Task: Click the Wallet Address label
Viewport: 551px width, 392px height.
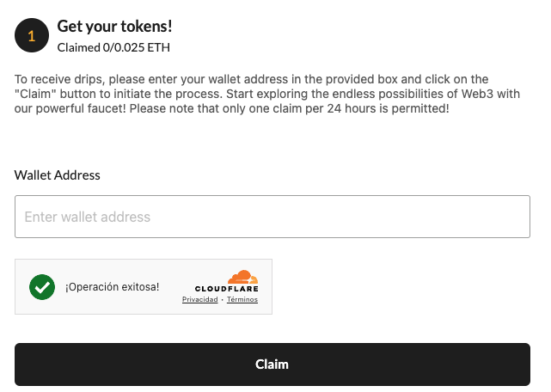Action: 58,175
